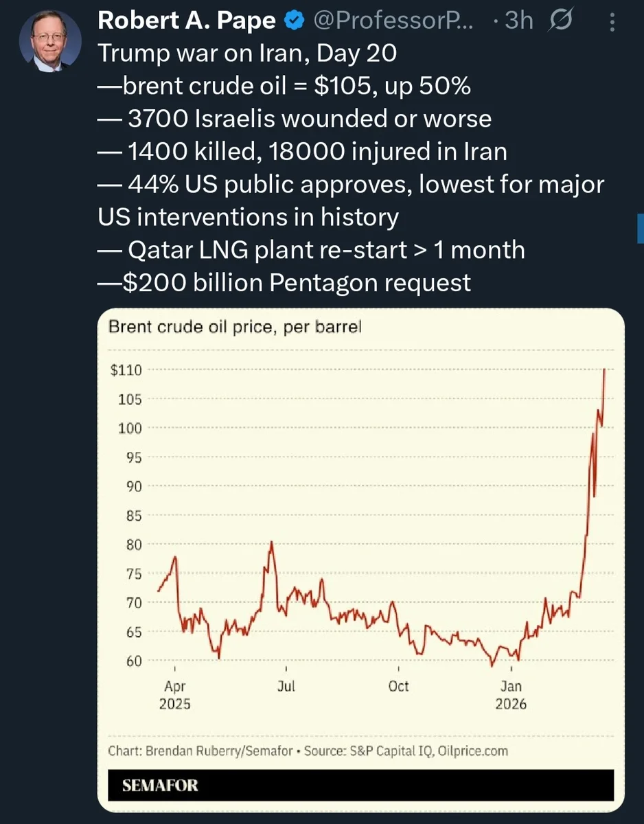Viewport: 644px width, 824px height.
Task: Click the '$200 billion Pentagon request' line
Action: (x=284, y=282)
